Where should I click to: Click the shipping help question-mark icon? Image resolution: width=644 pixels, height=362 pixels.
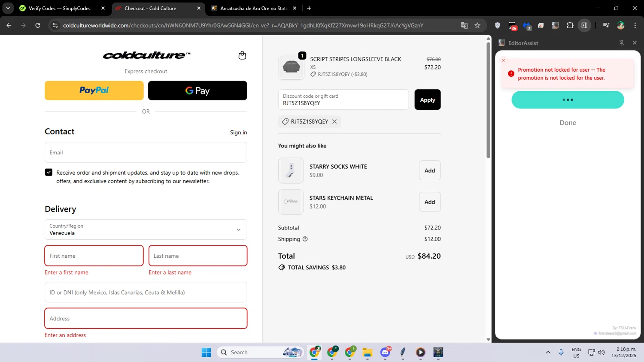click(305, 239)
